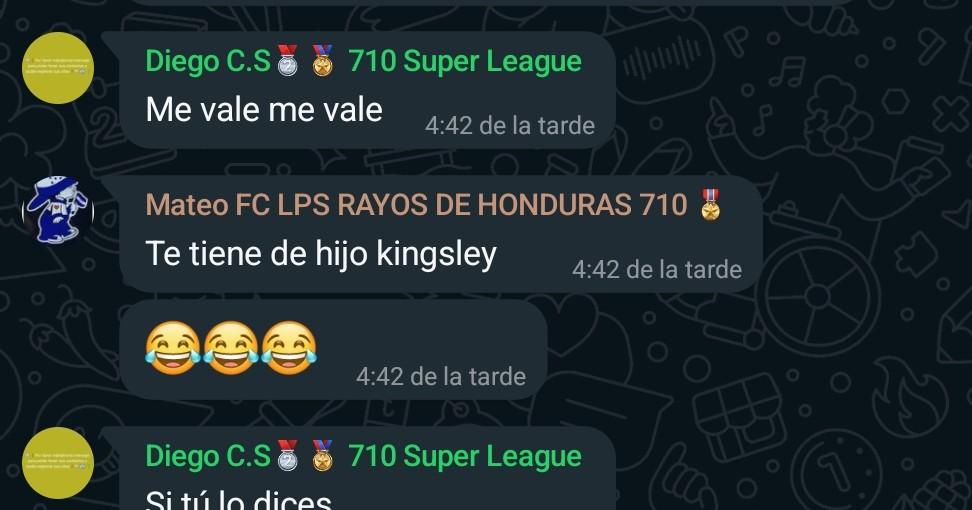Tap '710 Super League' text in top message
The width and height of the screenshot is (972, 510).
point(465,61)
